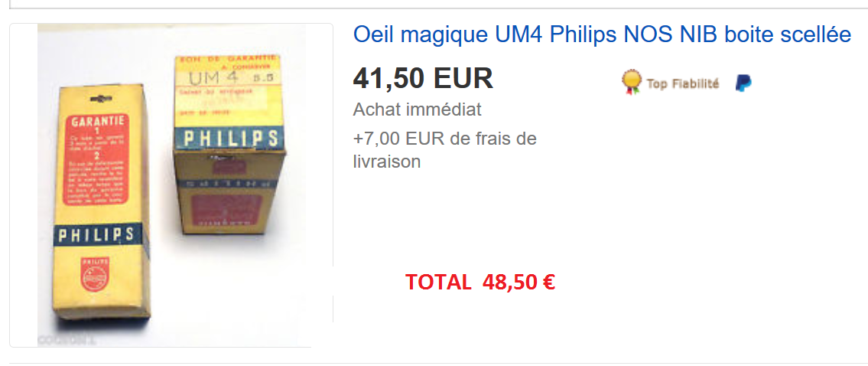
Task: Click the +7,00 EUR frais de livraison text
Action: pyautogui.click(x=444, y=150)
